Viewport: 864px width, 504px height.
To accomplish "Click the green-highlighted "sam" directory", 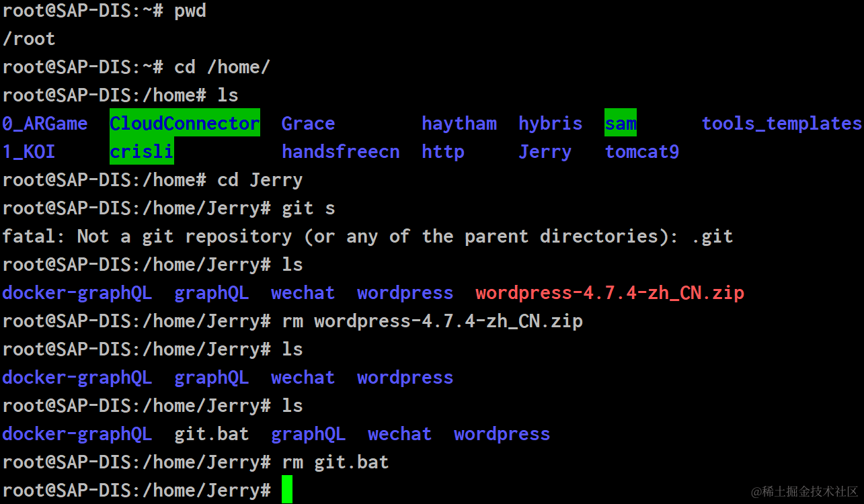I will tap(621, 124).
